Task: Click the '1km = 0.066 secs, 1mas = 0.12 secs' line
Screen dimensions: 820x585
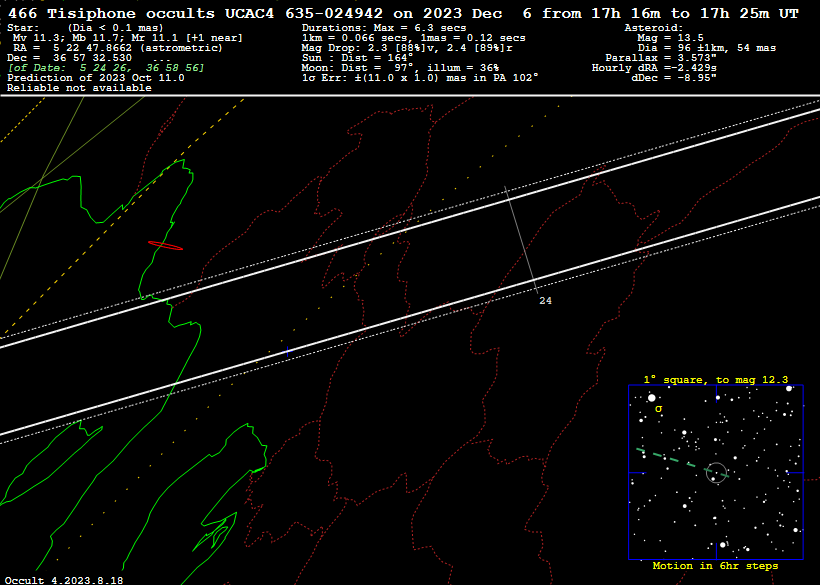Action: [414, 38]
